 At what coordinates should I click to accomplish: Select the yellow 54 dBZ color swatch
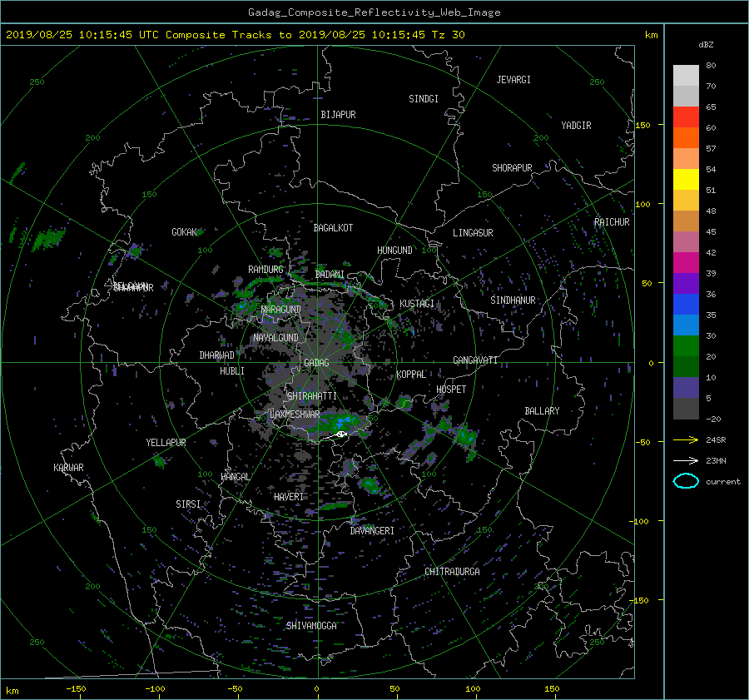point(686,179)
